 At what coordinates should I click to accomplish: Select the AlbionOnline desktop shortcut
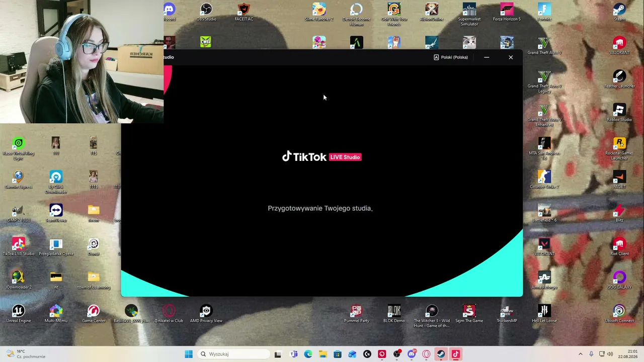pyautogui.click(x=432, y=12)
